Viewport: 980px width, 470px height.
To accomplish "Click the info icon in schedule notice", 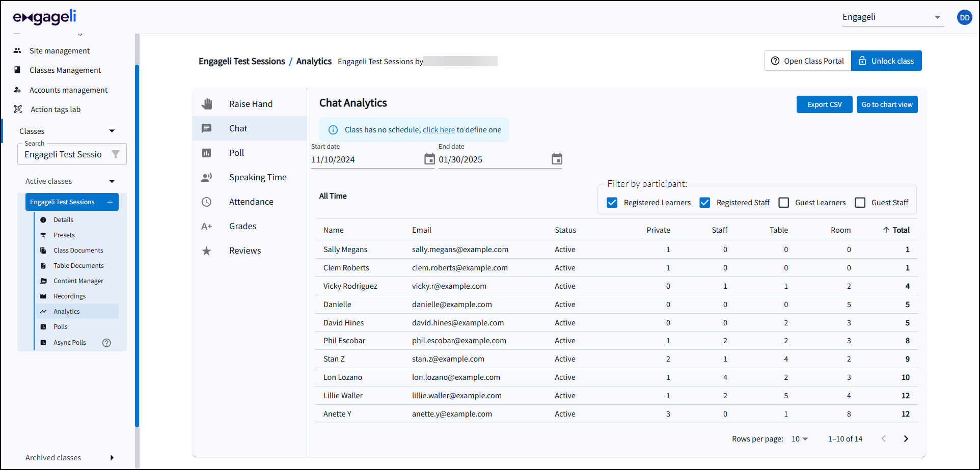I will coord(333,130).
